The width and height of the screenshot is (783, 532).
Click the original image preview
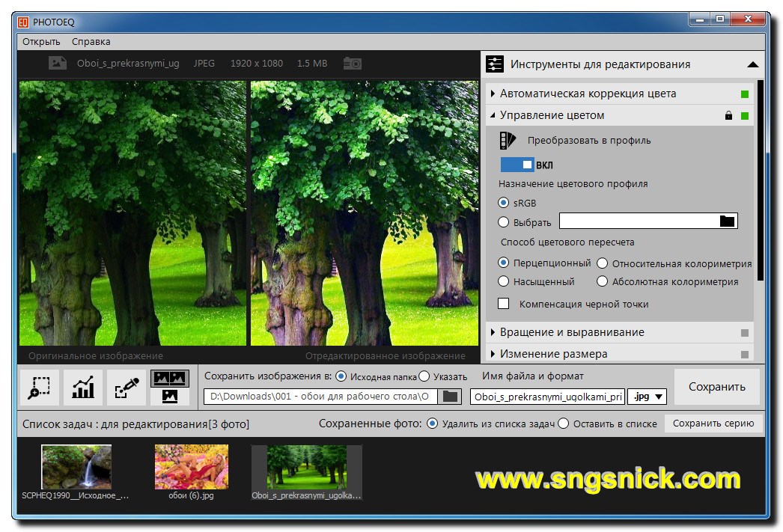tap(132, 213)
